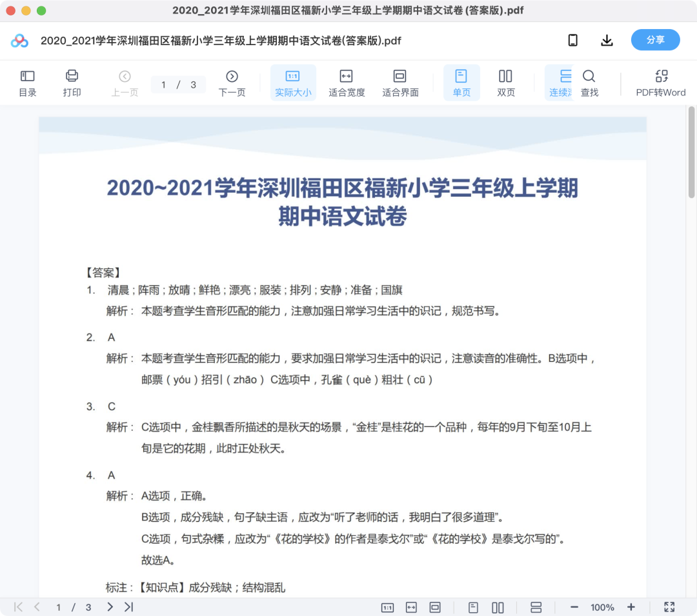This screenshot has width=697, height=616.
Task: Click bottom bar 1:1 actual size icon
Action: [x=387, y=608]
